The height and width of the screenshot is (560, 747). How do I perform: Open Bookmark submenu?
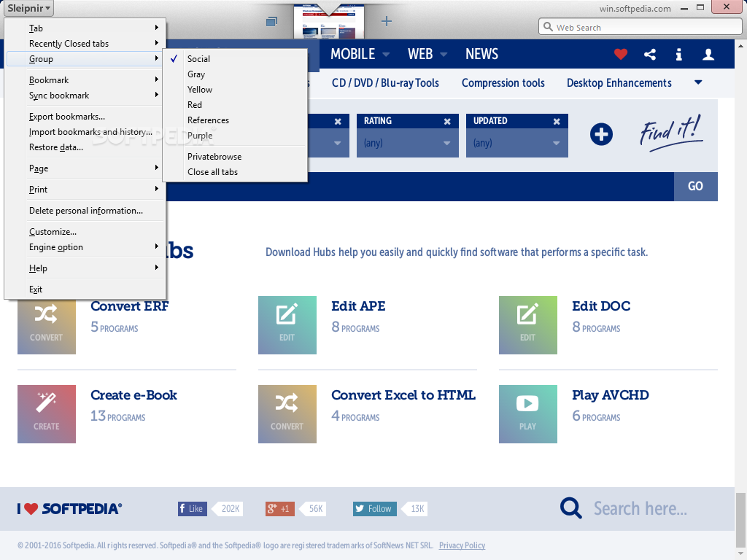pyautogui.click(x=86, y=80)
